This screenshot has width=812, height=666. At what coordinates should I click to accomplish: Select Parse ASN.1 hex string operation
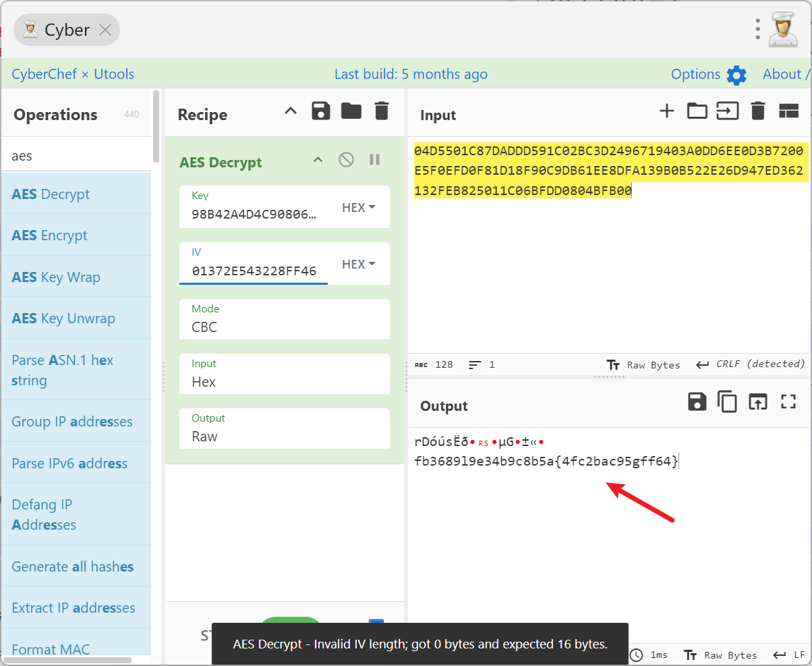pyautogui.click(x=76, y=370)
